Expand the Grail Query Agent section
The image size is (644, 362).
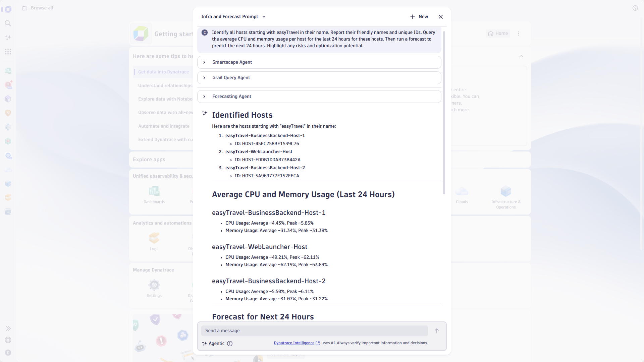[x=204, y=78]
